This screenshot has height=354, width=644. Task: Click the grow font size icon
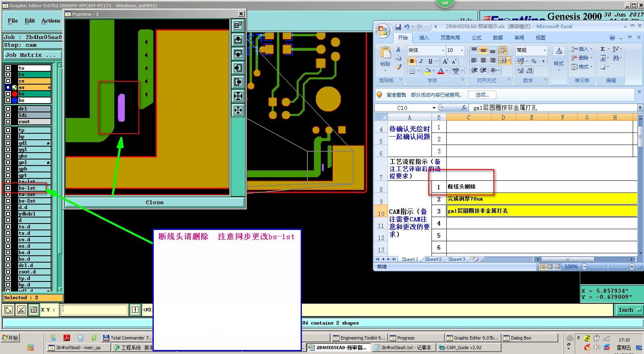(445, 61)
